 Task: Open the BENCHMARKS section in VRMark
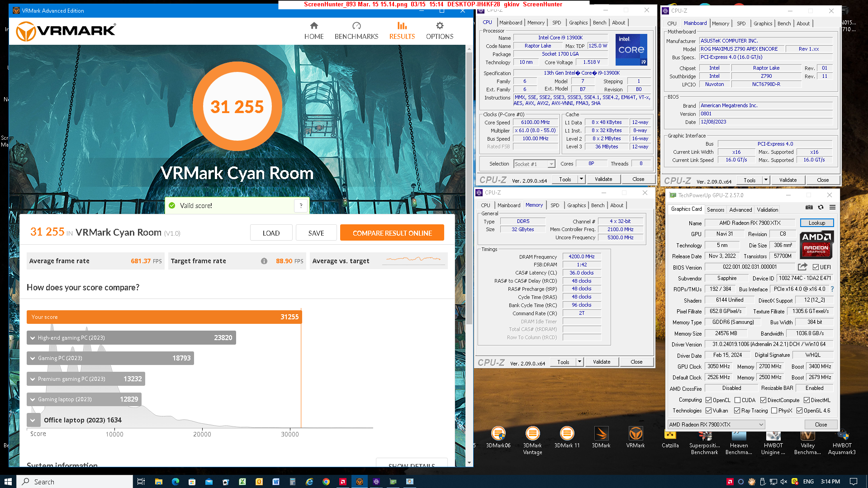356,31
